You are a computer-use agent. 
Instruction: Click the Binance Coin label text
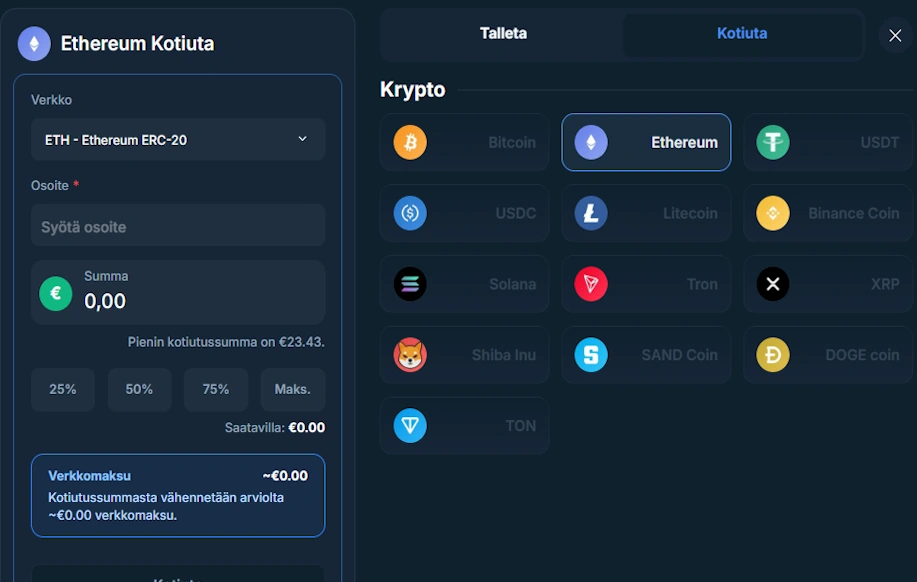tap(854, 213)
